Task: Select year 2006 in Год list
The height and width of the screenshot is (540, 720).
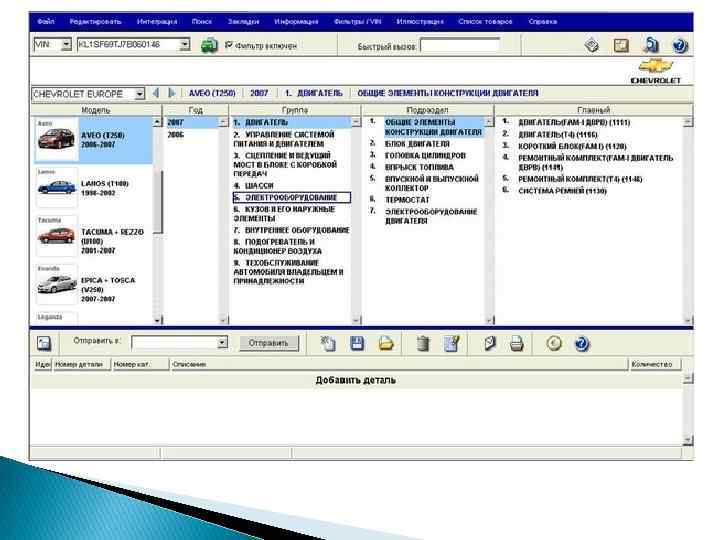Action: coord(175,135)
